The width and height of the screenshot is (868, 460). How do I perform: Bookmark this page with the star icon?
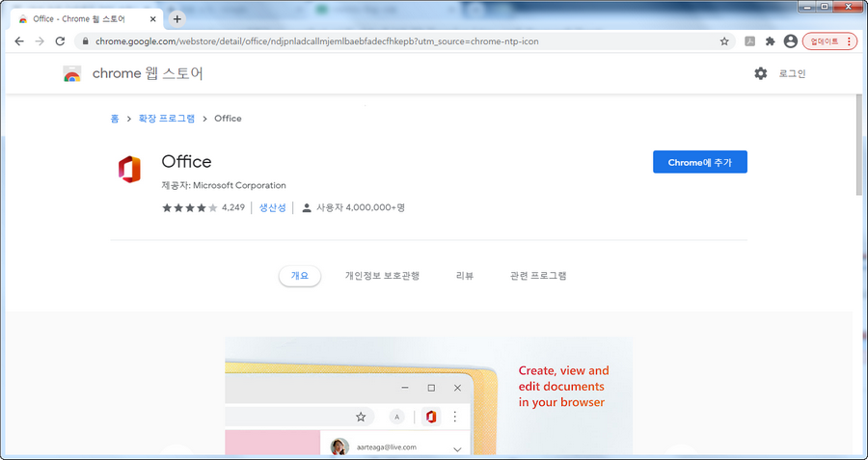tap(724, 41)
